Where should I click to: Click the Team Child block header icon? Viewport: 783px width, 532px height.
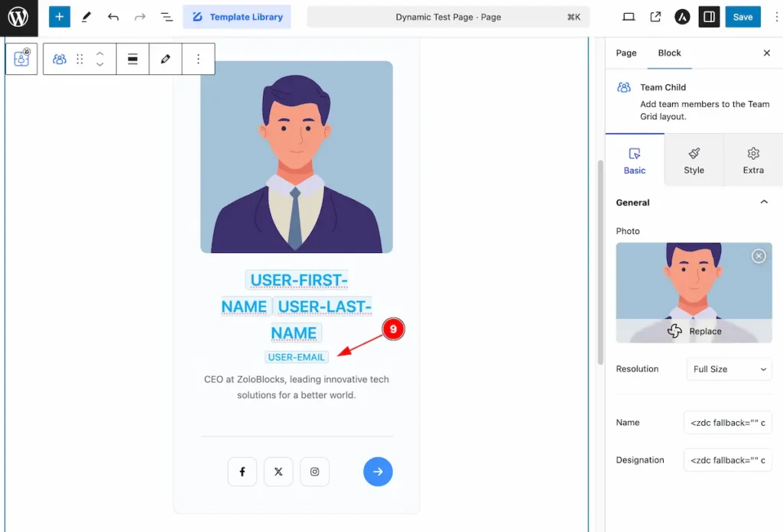tap(624, 87)
